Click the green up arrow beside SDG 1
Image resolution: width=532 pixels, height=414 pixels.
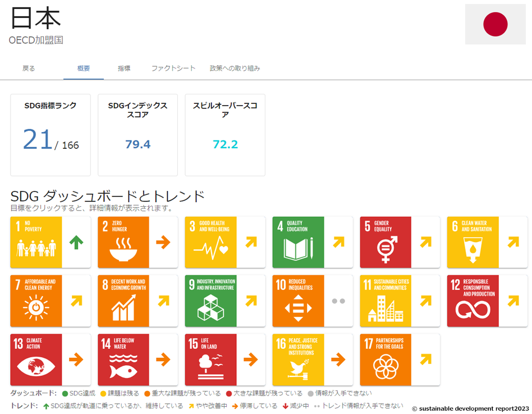tap(76, 242)
